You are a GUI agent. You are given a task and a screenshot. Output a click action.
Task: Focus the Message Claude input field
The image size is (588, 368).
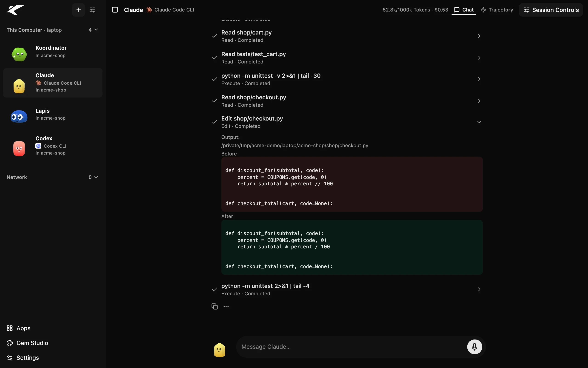[x=351, y=347]
